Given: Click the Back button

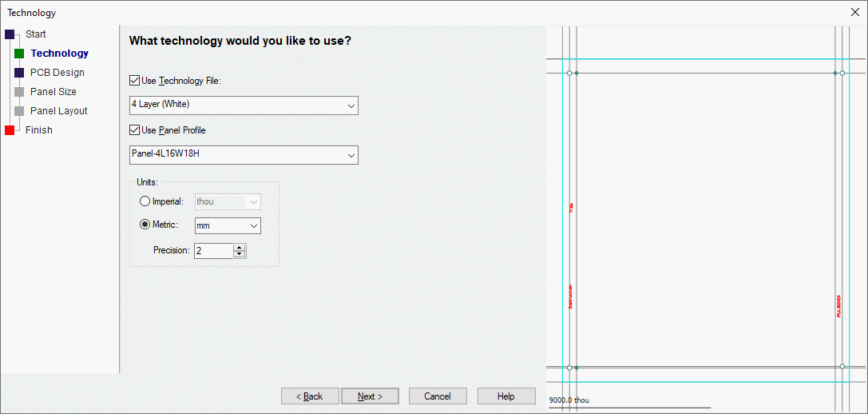Looking at the screenshot, I should point(309,396).
